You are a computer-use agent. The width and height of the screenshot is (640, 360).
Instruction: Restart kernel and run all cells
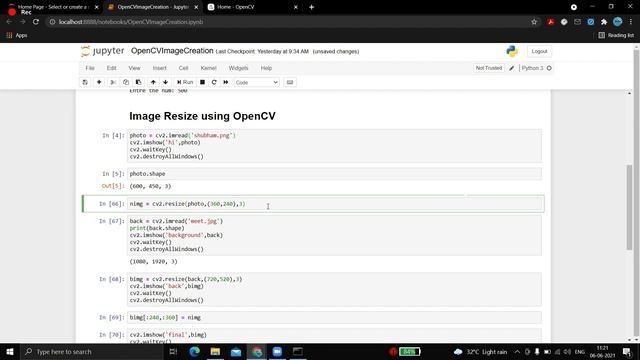tap(226, 82)
